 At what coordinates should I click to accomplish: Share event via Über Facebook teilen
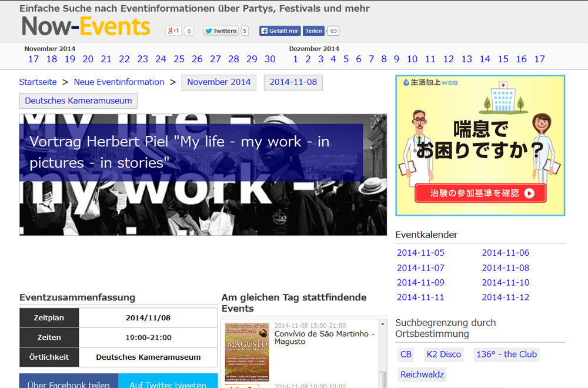pyautogui.click(x=69, y=382)
